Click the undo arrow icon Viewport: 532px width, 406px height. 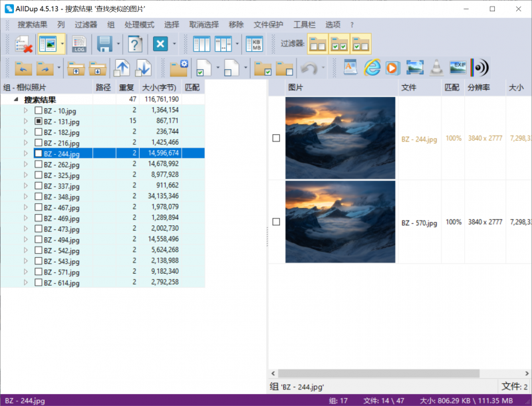click(309, 68)
